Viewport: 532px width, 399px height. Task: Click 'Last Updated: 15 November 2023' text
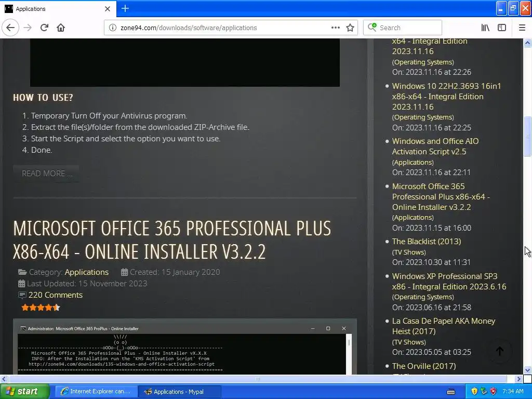pos(87,283)
